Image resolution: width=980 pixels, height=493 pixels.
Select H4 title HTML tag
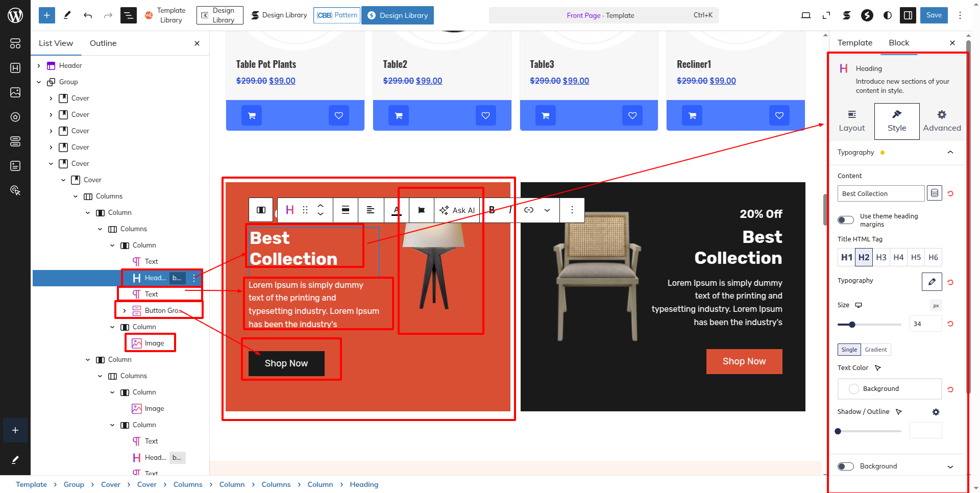pyautogui.click(x=899, y=257)
